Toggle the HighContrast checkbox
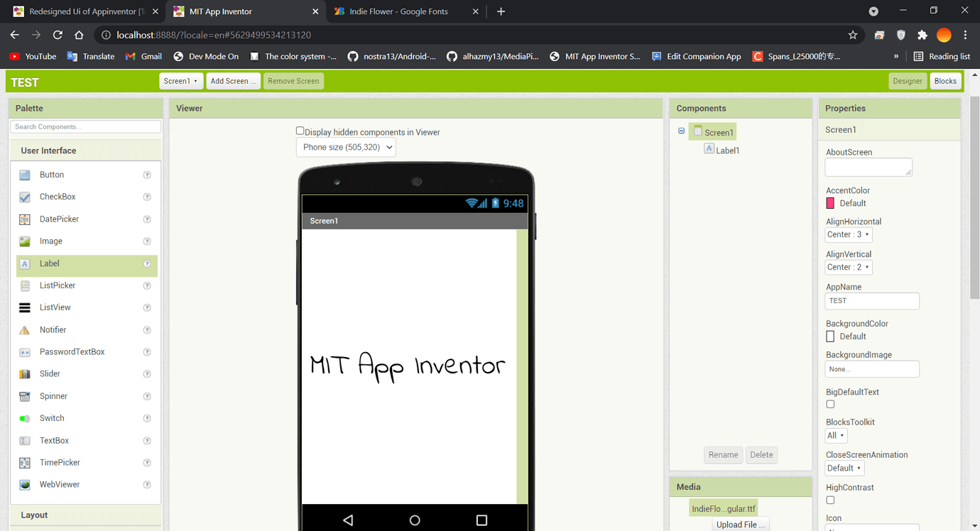The image size is (980, 531). 830,500
